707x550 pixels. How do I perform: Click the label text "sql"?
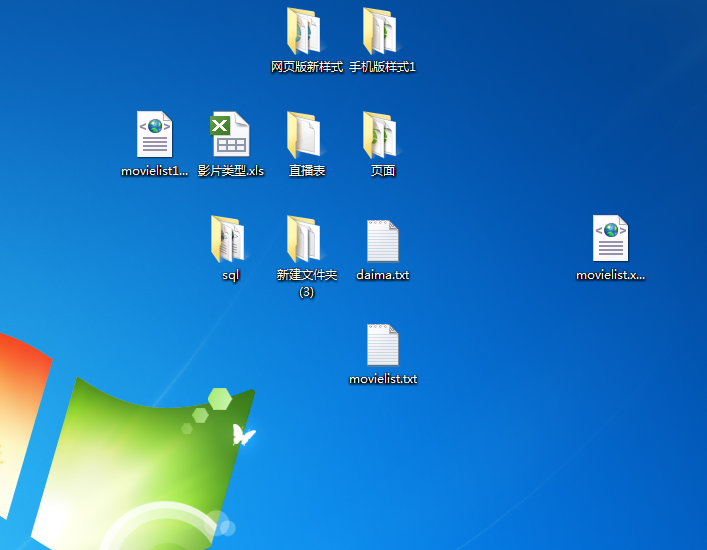tap(230, 275)
